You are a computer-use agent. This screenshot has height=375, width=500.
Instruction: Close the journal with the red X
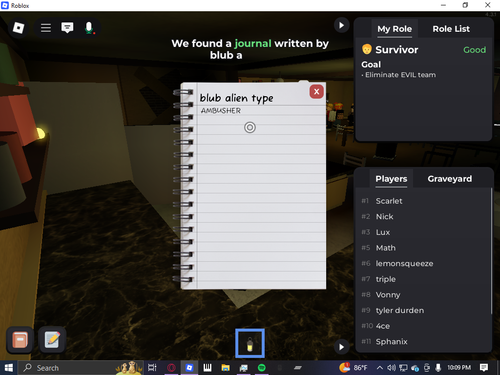[316, 92]
